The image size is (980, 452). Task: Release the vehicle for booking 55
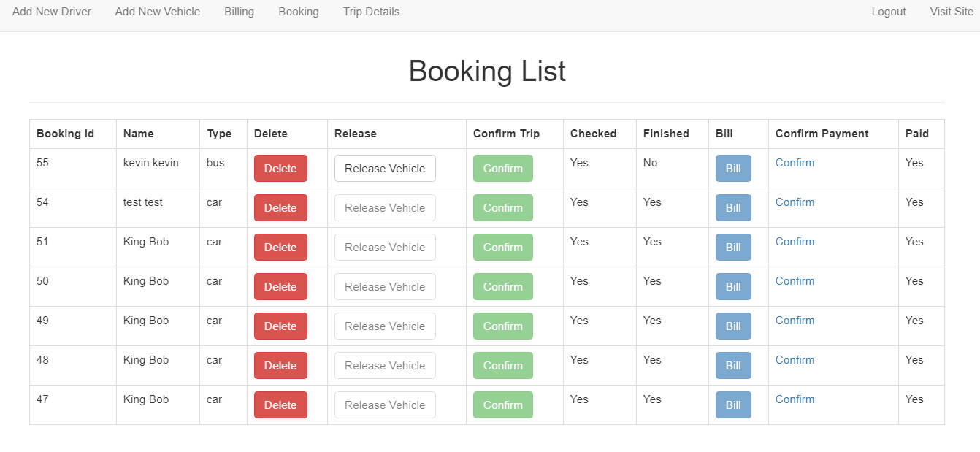(385, 168)
